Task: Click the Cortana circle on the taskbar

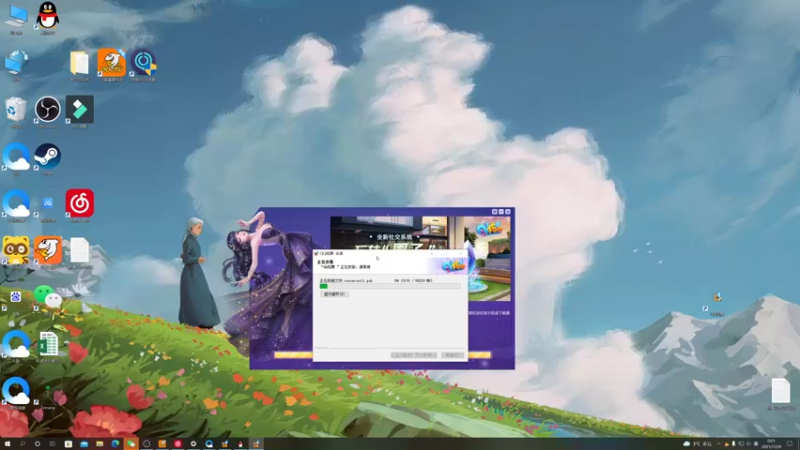Action: pyautogui.click(x=37, y=444)
